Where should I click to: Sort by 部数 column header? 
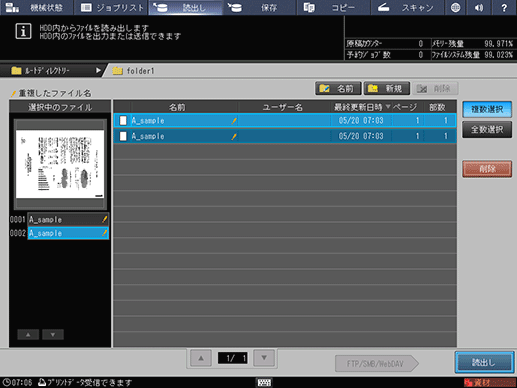tap(437, 107)
